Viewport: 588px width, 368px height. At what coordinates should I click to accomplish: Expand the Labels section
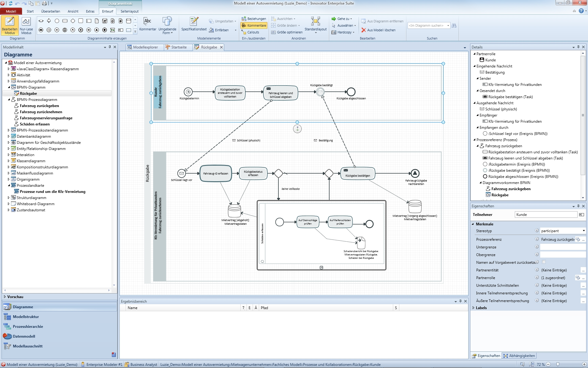(x=473, y=308)
